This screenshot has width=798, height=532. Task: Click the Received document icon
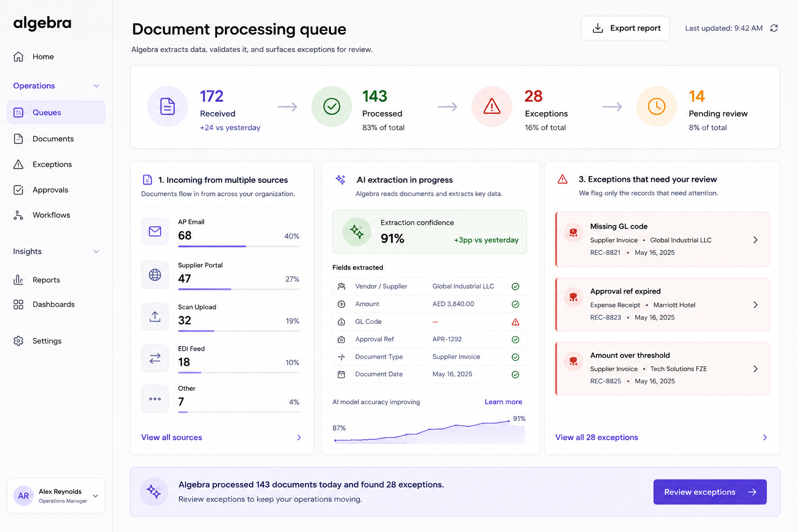[x=167, y=107]
